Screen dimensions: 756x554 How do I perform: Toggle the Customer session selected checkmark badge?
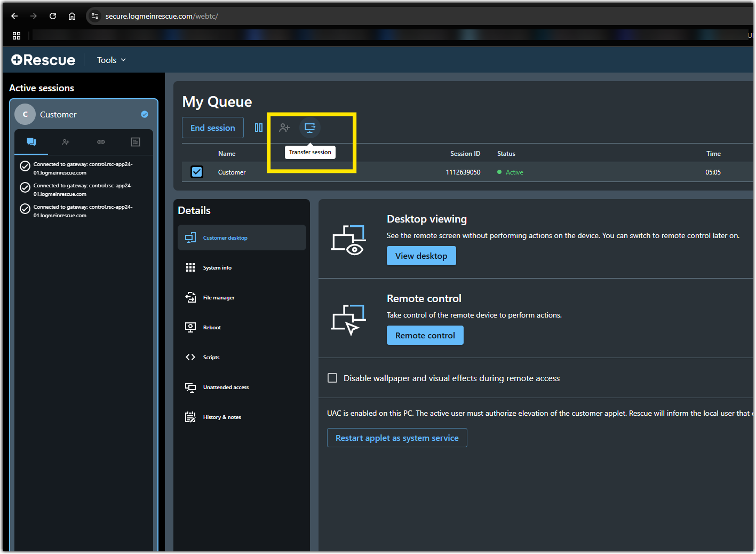[145, 114]
